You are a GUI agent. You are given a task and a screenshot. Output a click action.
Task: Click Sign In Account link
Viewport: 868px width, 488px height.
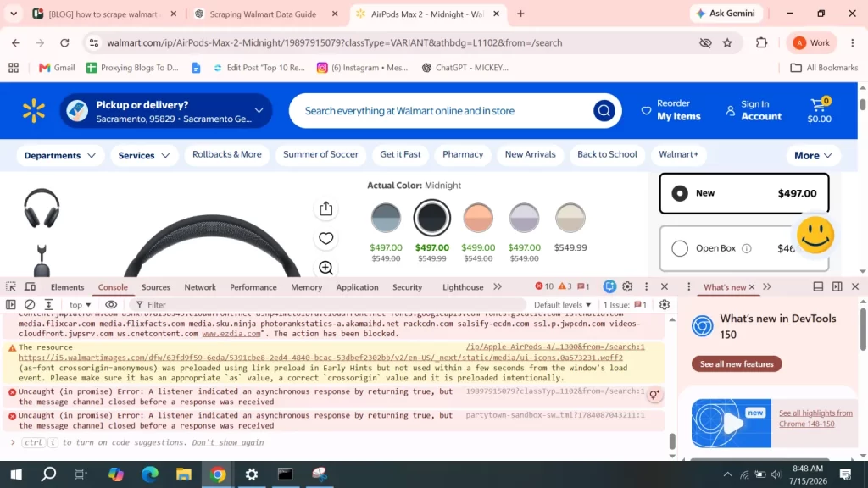point(754,110)
